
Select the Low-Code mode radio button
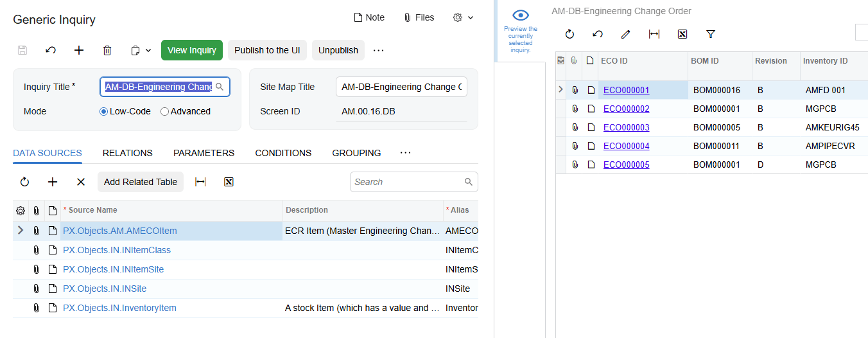(x=125, y=111)
